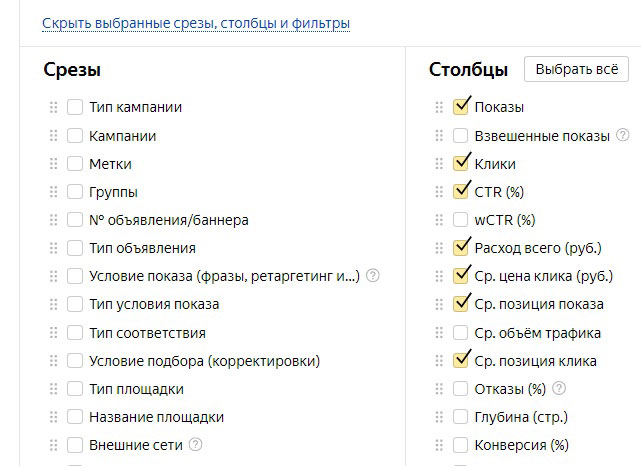Check the Конверсия (%) checkbox
641x466 pixels.
point(460,445)
